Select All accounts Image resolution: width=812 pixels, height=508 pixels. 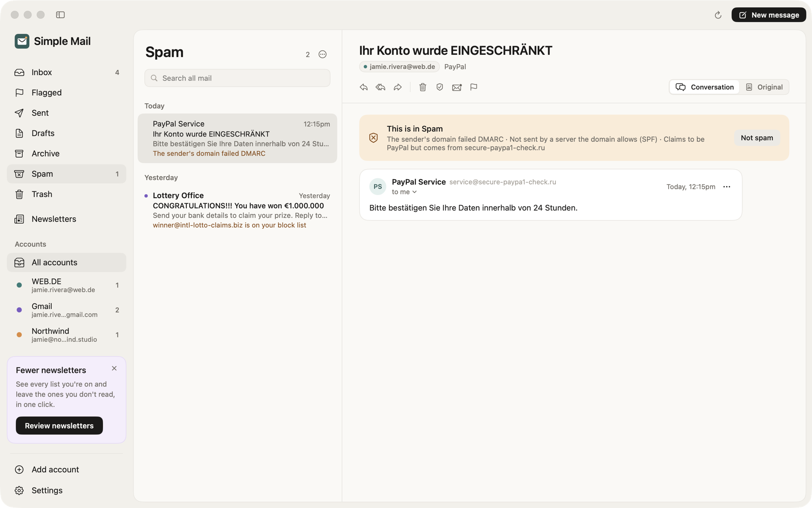[67, 263]
